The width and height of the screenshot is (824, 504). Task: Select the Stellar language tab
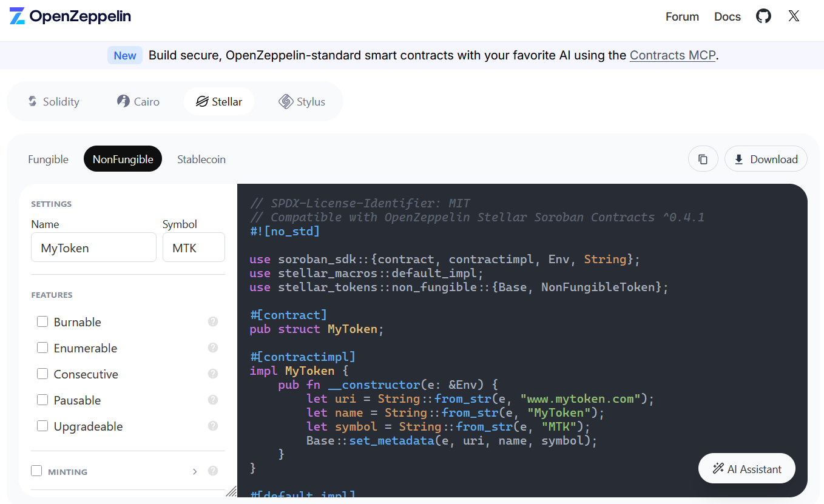219,101
